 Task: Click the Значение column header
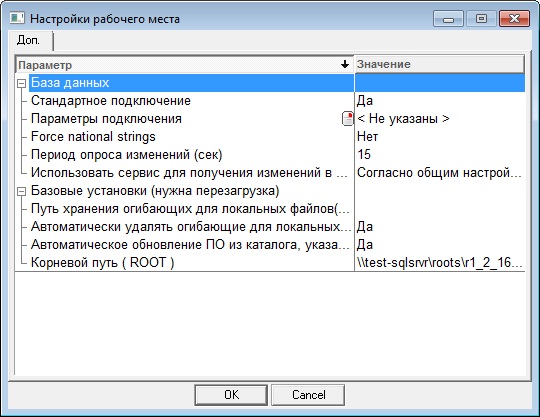pos(439,64)
